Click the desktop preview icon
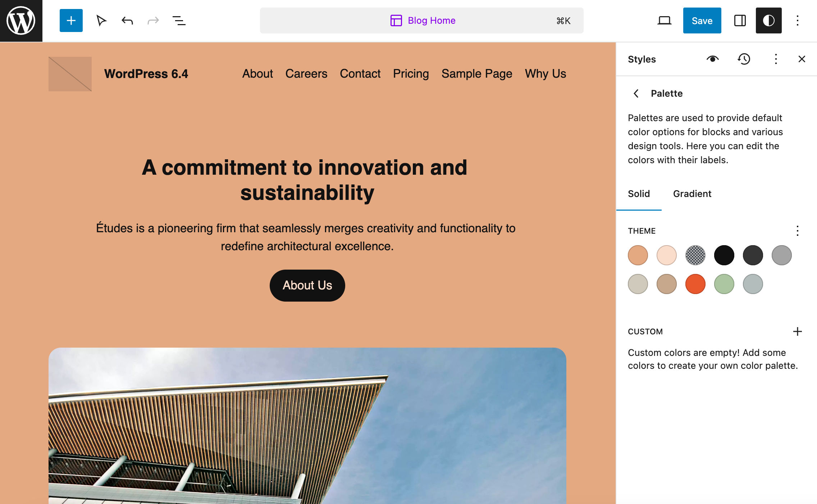Screen dimensions: 817x504 [664, 20]
